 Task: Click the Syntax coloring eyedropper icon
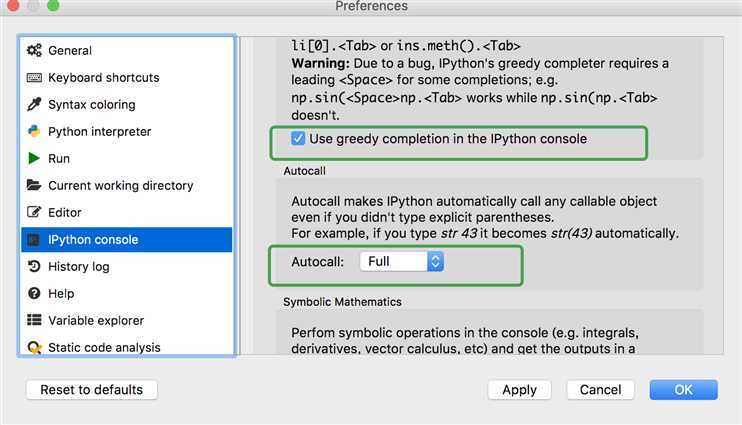tap(34, 104)
